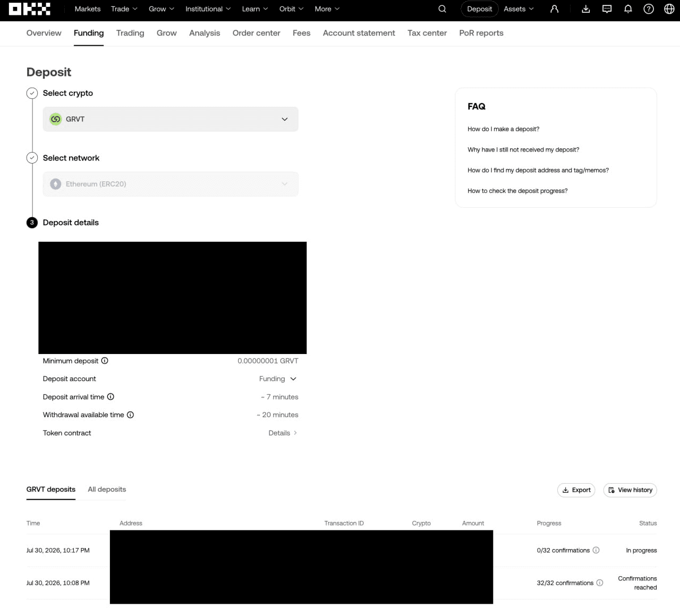Screen dimensions: 680x616
Task: Open FAQ How do I make a deposit
Action: coord(503,129)
